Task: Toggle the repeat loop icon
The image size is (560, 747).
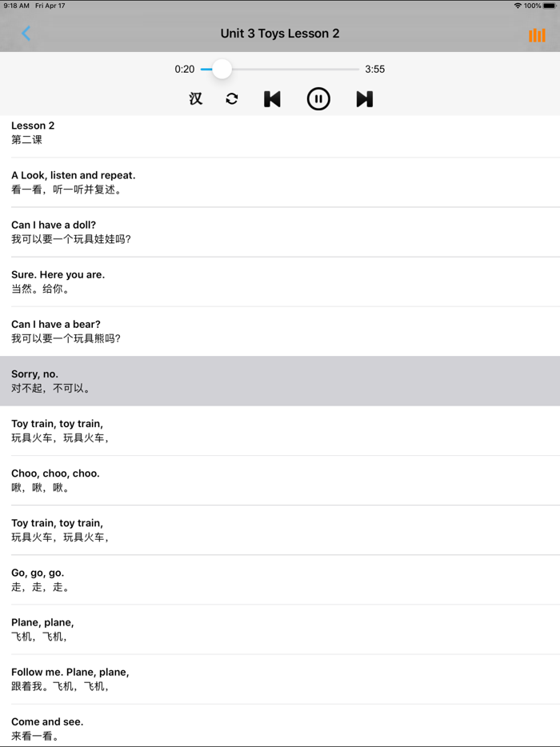Action: click(x=232, y=99)
